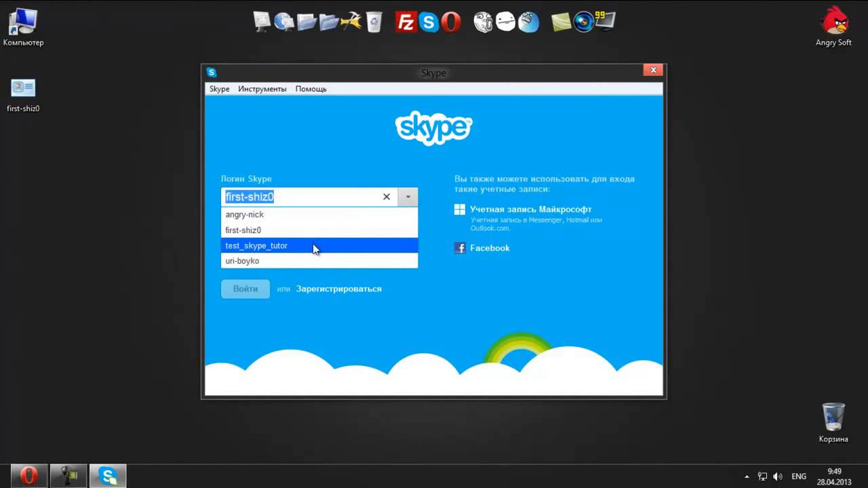Screen dimensions: 868x488
Task: Open the network status tray icon
Action: coord(762,476)
